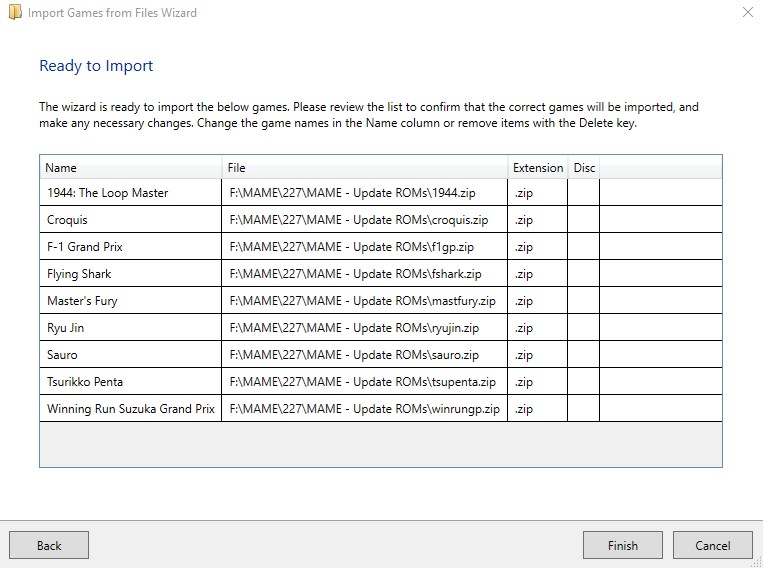
Task: Close the Import Games wizard window
Action: point(748,12)
